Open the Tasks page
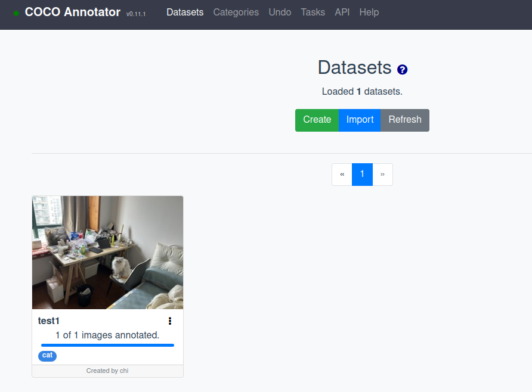This screenshot has width=532, height=392. click(313, 12)
